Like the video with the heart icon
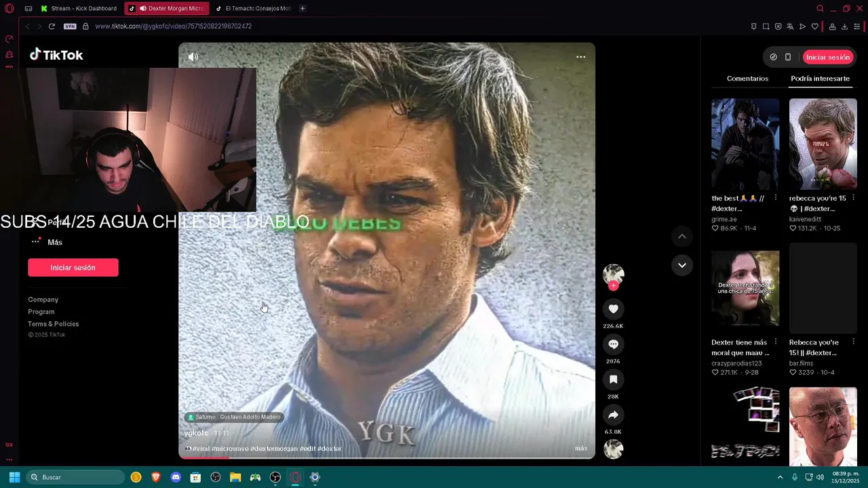Viewport: 868px width, 488px height. click(x=613, y=309)
